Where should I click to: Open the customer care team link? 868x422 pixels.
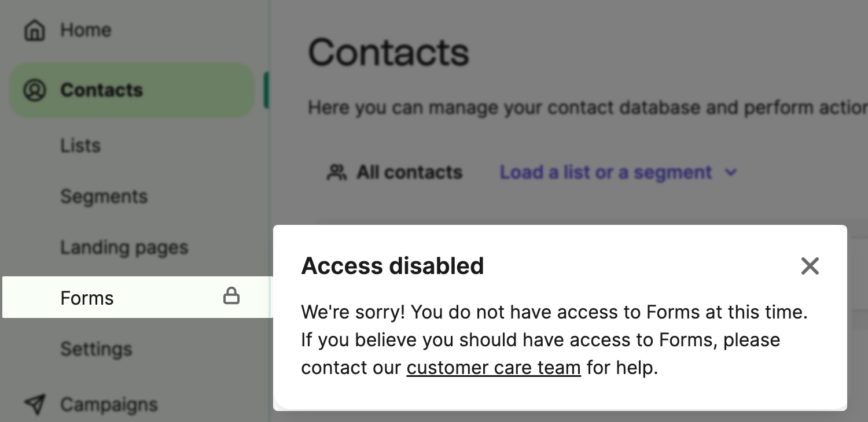pyautogui.click(x=493, y=368)
